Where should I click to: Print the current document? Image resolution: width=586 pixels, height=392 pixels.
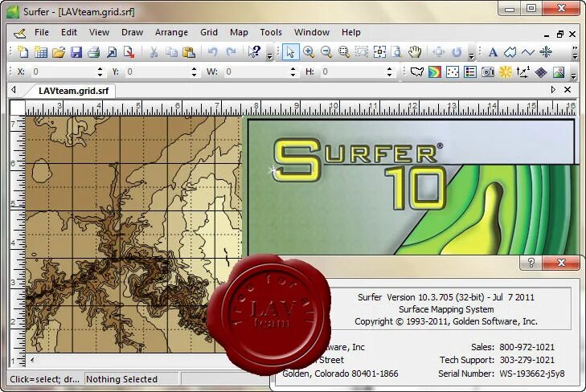tap(94, 52)
